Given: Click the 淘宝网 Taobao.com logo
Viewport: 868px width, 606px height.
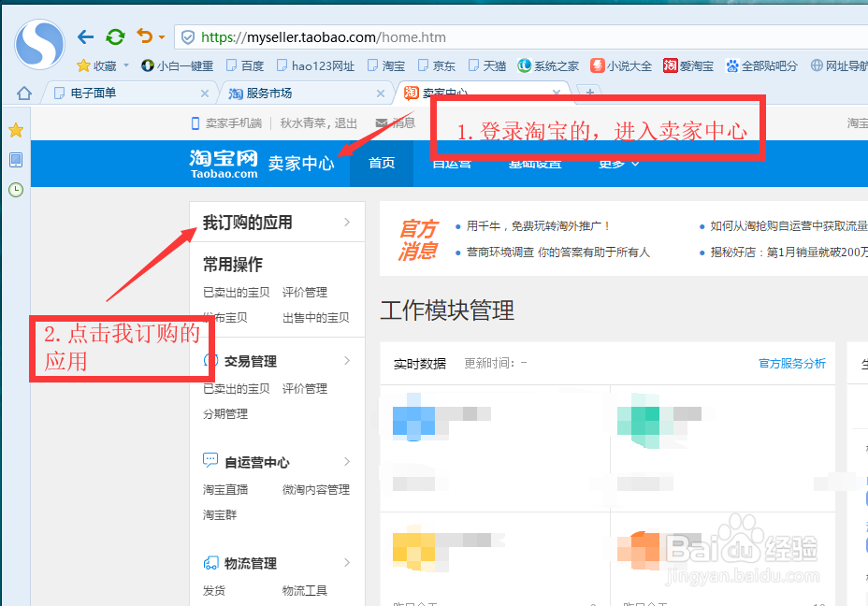Looking at the screenshot, I should coord(224,164).
